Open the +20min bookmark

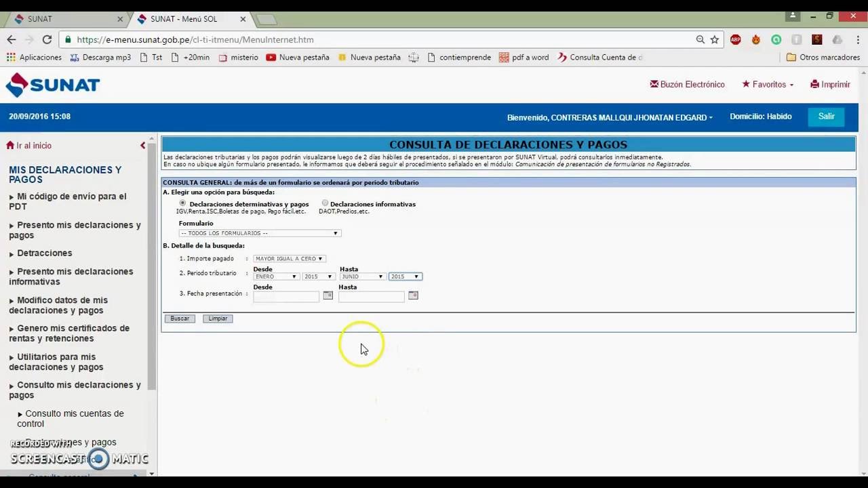coord(190,58)
